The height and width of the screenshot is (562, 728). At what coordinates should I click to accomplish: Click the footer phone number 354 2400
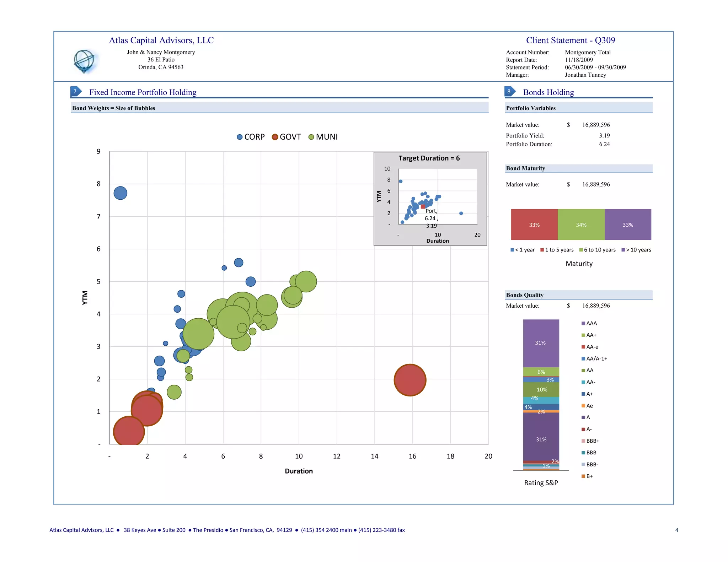coord(326,530)
